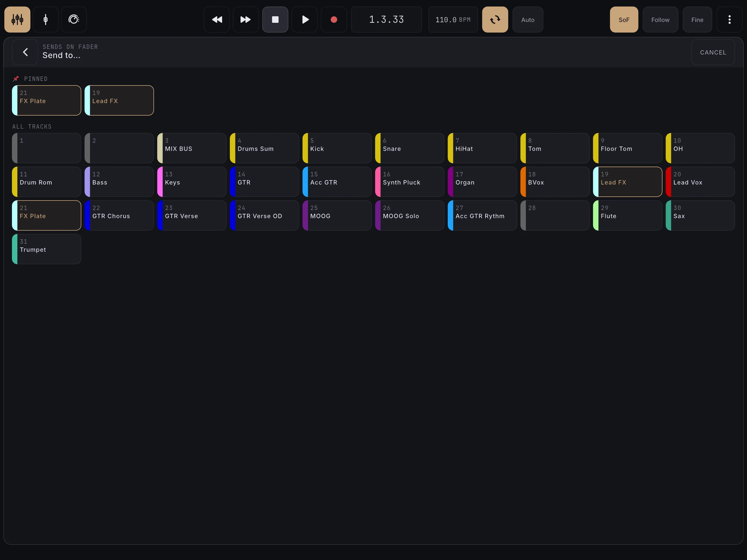
Task: Select the Kick track
Action: pos(337,148)
